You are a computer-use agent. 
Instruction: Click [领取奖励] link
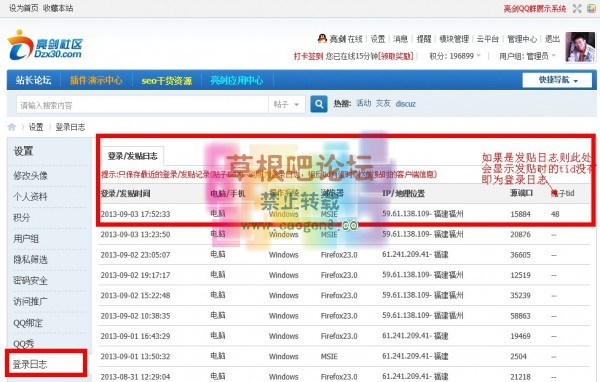pyautogui.click(x=396, y=56)
